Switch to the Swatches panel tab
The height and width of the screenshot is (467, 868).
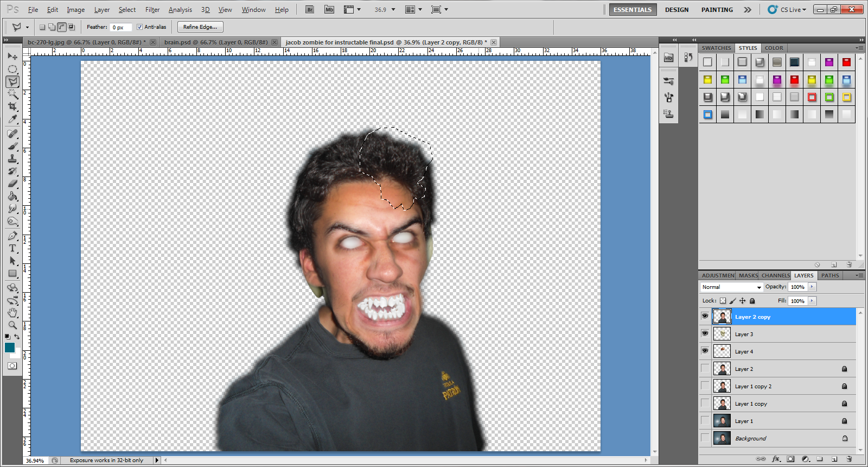[716, 48]
